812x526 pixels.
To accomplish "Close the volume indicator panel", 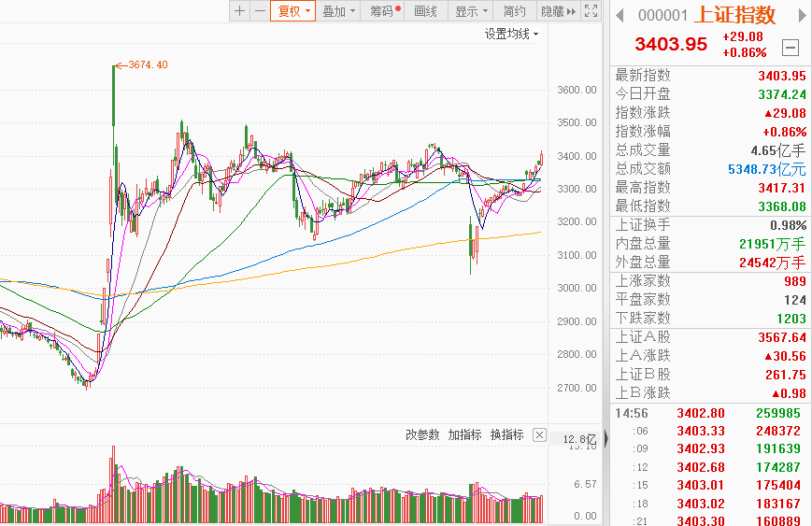I will click(539, 435).
